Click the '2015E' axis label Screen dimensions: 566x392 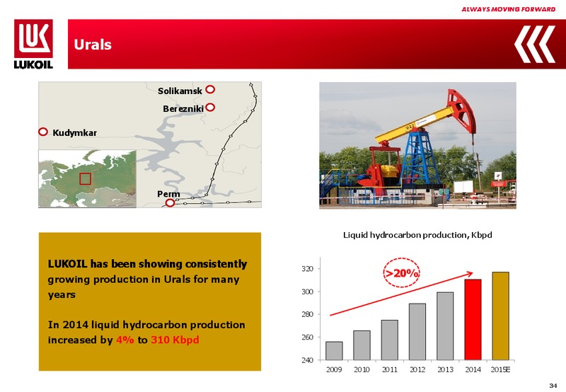[501, 369]
